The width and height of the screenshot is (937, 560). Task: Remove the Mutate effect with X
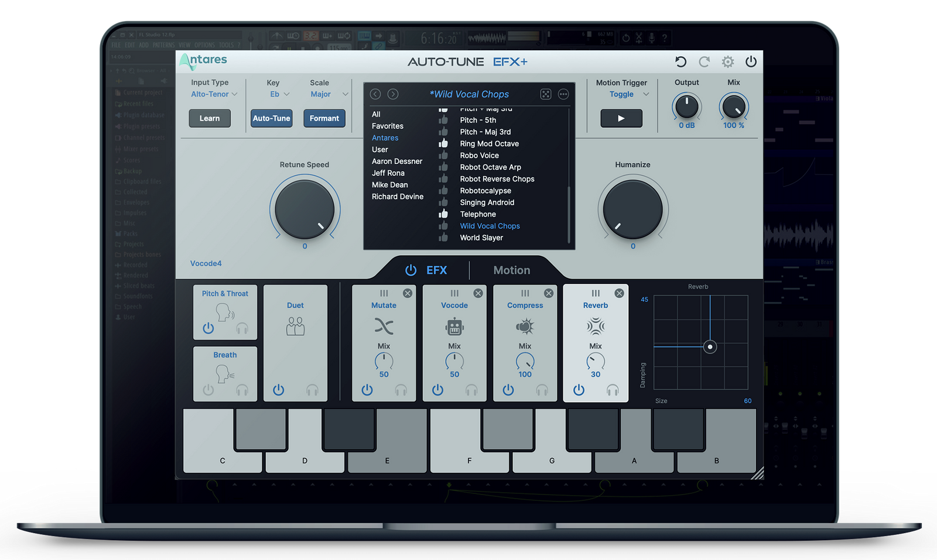408,293
